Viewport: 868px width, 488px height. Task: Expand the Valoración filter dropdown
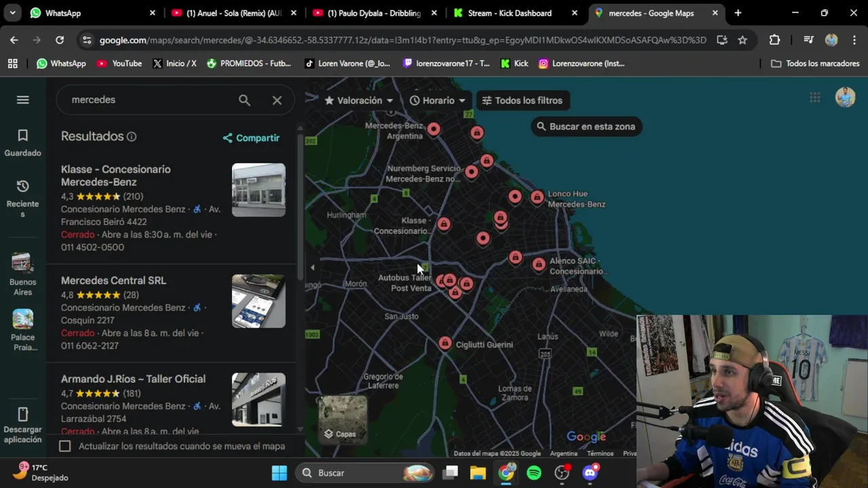[x=359, y=100]
